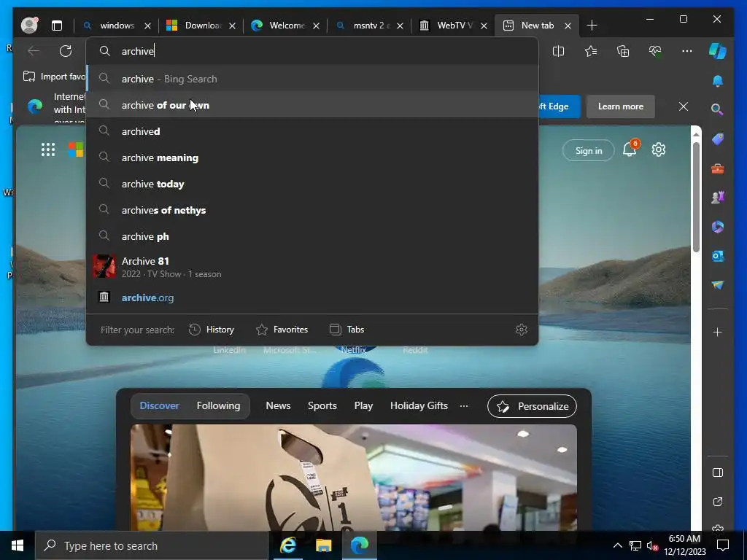Open sidebar Drop paper plane icon
Viewport: 747px width, 560px height.
coord(718,285)
